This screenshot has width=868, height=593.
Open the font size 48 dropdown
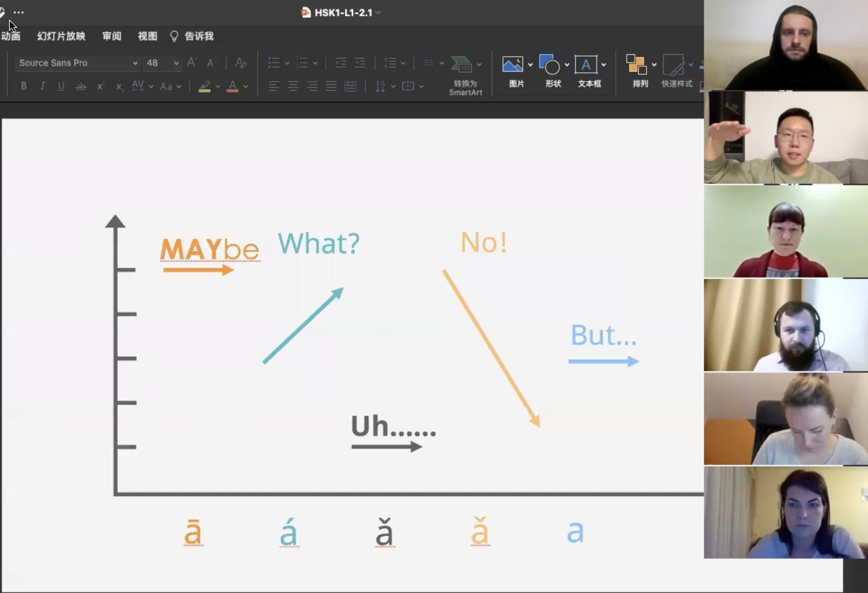pos(176,63)
